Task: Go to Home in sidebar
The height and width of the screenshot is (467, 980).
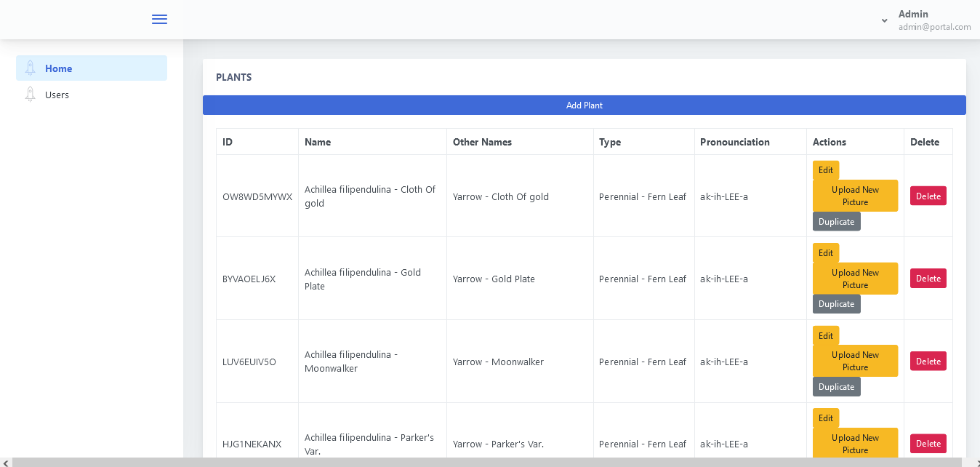Action: point(58,68)
